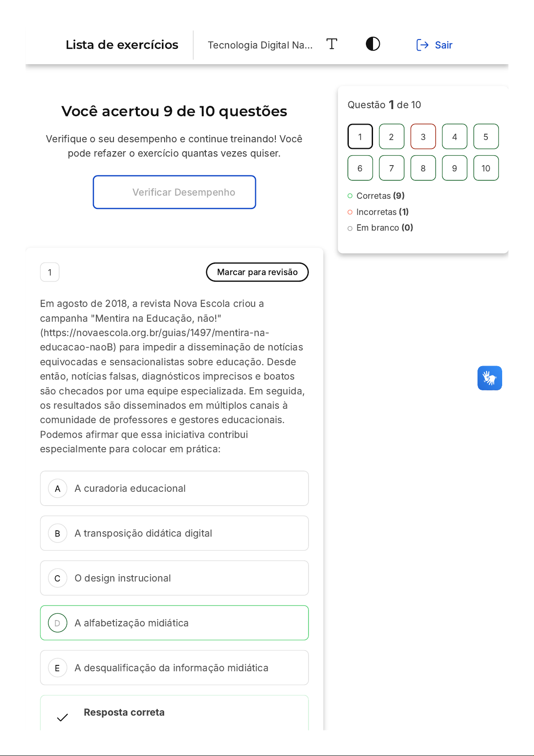Viewport: 534px width, 756px height.
Task: Click the Tecnologia Digital course title
Action: (x=260, y=45)
